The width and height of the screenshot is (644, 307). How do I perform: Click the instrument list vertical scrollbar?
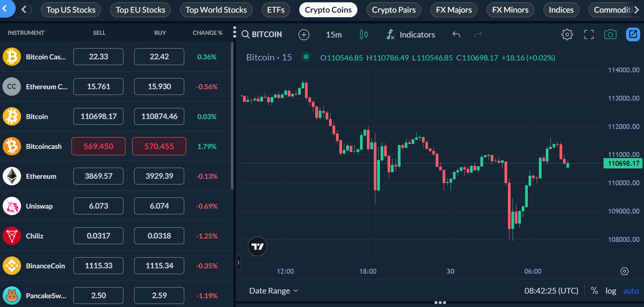(x=232, y=115)
